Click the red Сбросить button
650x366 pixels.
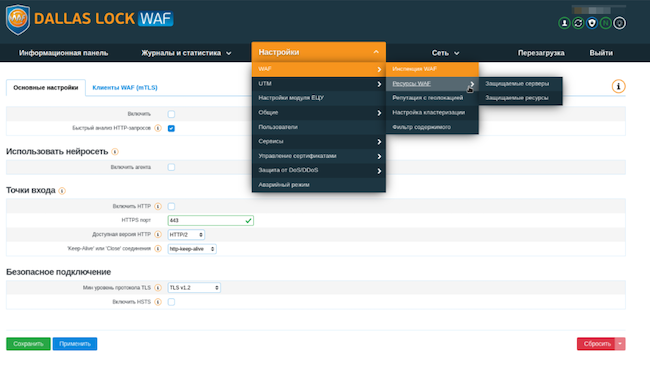[597, 344]
